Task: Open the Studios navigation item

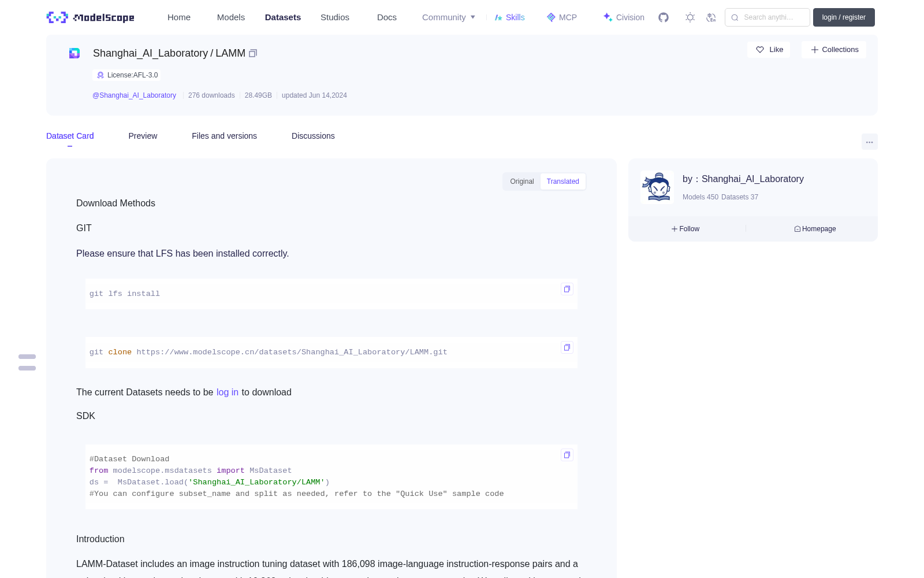Action: pos(335,17)
